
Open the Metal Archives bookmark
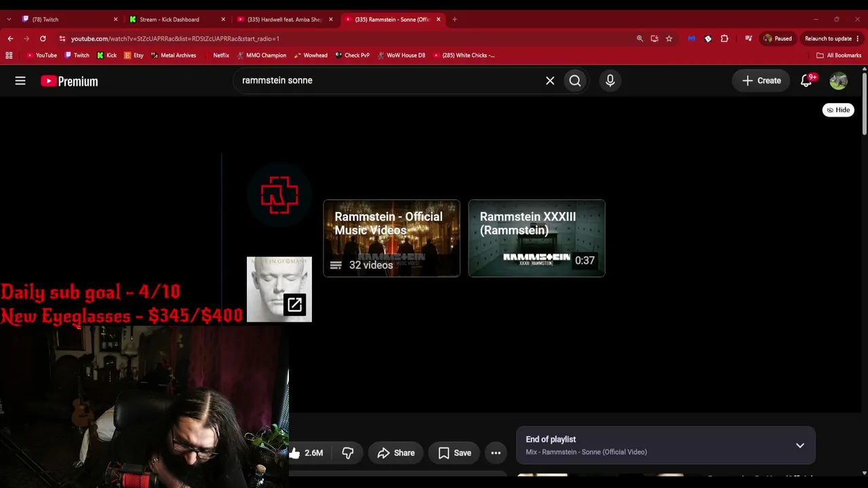coord(174,56)
